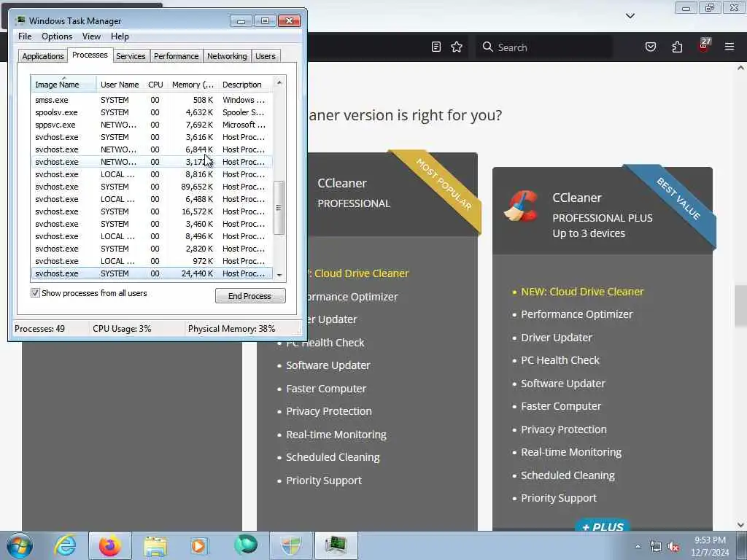Click the network tray icon
Viewport: 747px width, 560px height.
coord(656,547)
